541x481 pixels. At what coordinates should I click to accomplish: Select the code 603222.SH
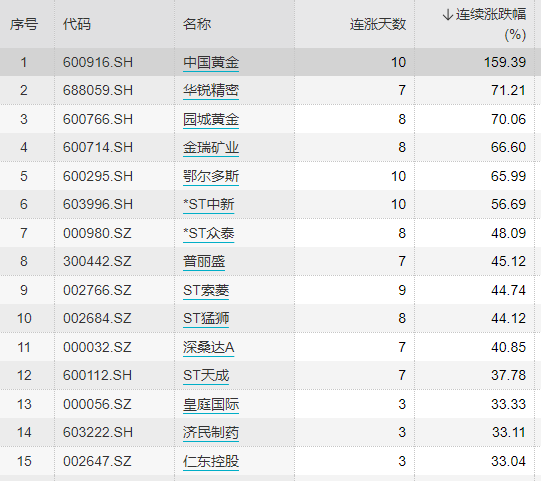pos(98,432)
